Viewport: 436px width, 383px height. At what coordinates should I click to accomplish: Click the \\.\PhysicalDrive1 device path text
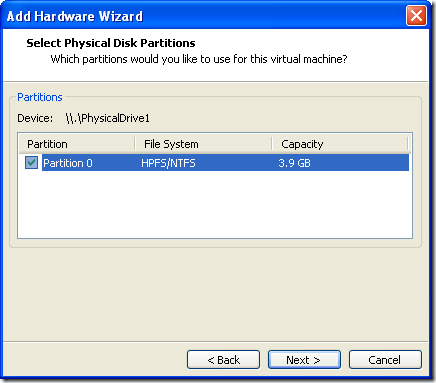[x=108, y=118]
